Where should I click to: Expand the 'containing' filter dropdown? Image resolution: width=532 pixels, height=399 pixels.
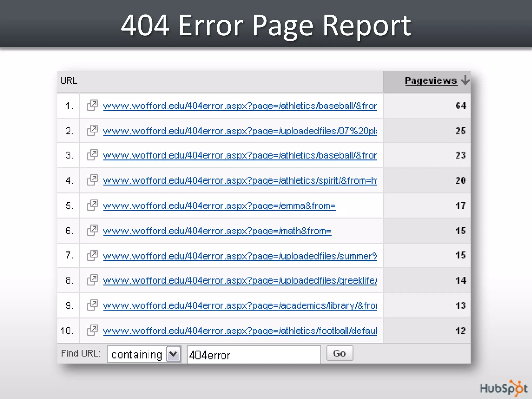[173, 354]
